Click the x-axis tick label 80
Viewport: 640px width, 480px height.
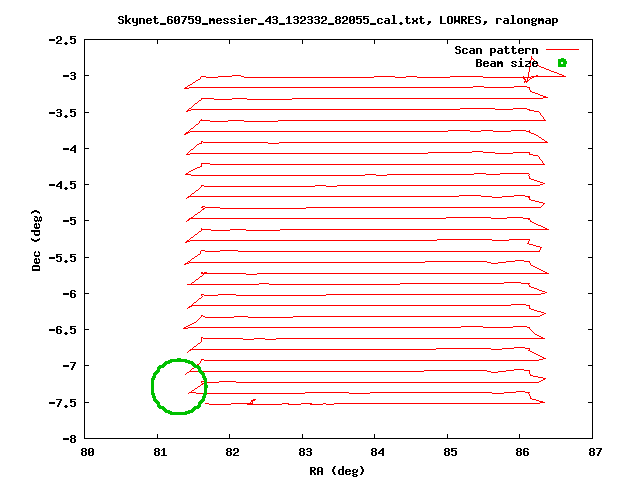[x=87, y=452]
